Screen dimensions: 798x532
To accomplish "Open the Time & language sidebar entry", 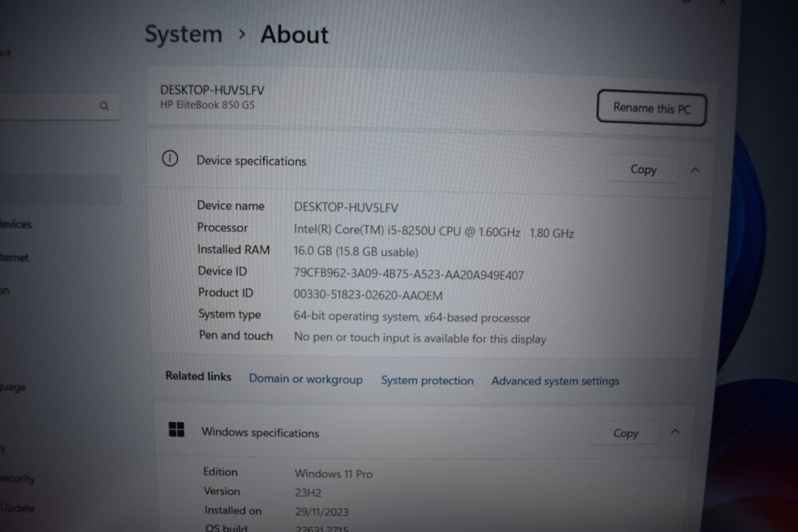I will (13, 387).
